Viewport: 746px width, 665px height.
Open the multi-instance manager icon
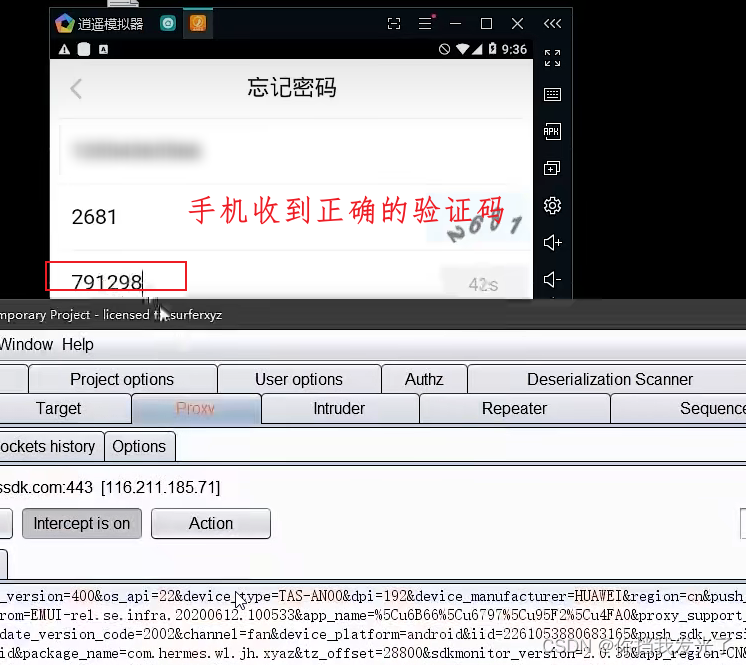tap(552, 168)
